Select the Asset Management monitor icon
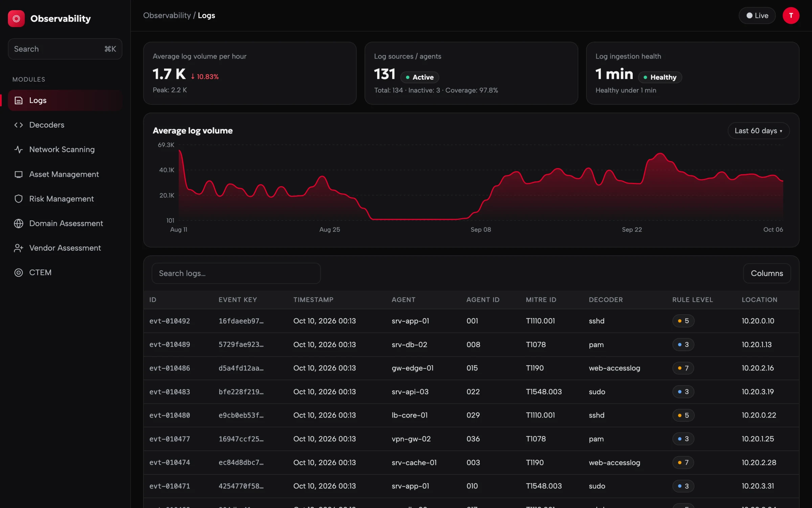The width and height of the screenshot is (812, 508). pyautogui.click(x=19, y=174)
